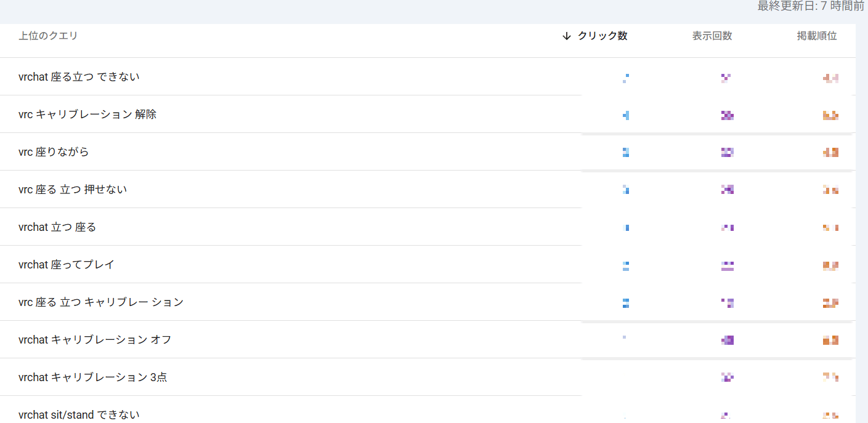Click impressions value for 'vrchat キャリブレーション オフ'

[x=727, y=340]
